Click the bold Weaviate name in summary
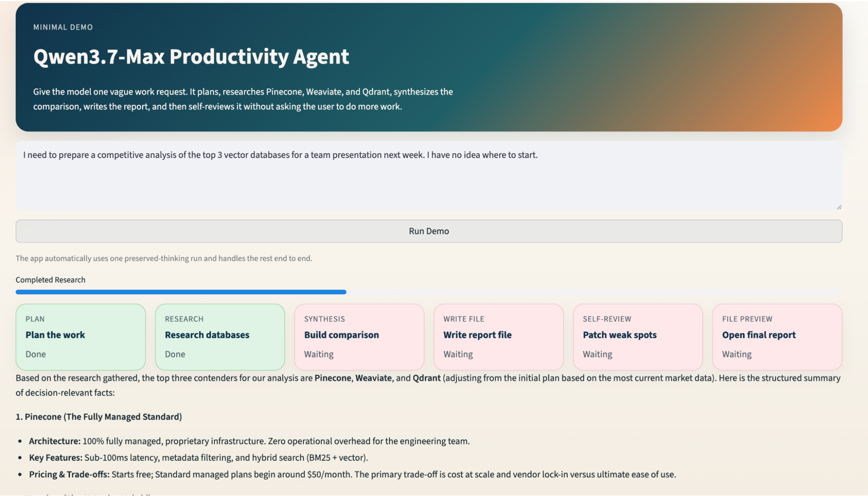This screenshot has height=496, width=868. click(373, 378)
